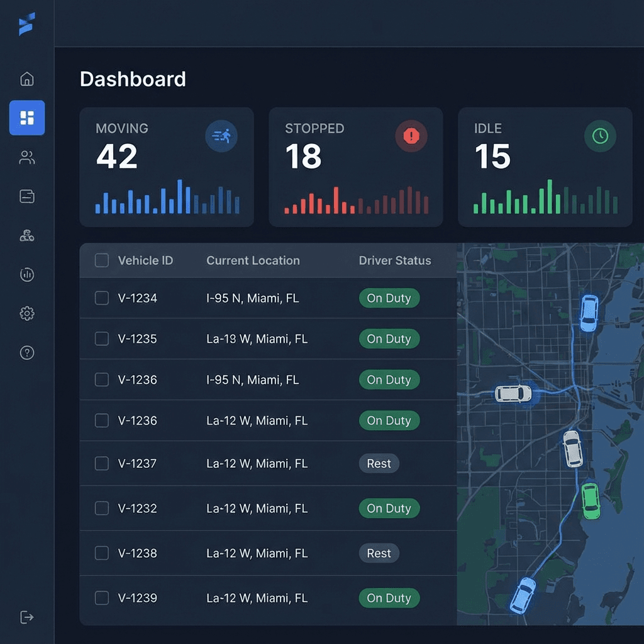Screen dimensions: 644x644
Task: Open the Reports chart icon in sidebar
Action: click(x=27, y=274)
